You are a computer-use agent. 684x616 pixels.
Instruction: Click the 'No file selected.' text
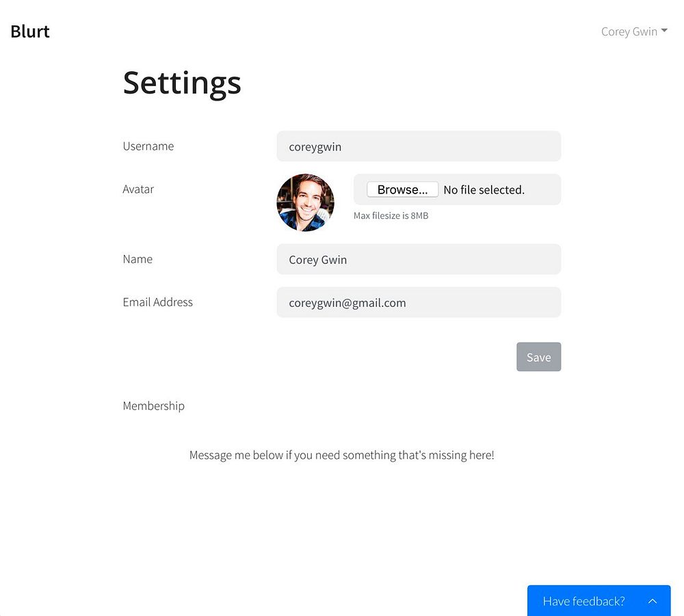pyautogui.click(x=484, y=189)
